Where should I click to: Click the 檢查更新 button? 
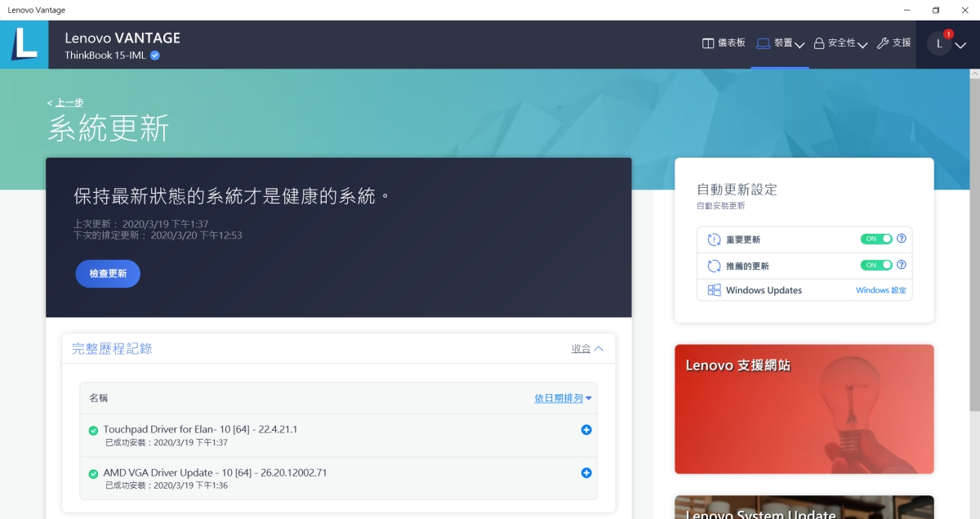point(108,274)
